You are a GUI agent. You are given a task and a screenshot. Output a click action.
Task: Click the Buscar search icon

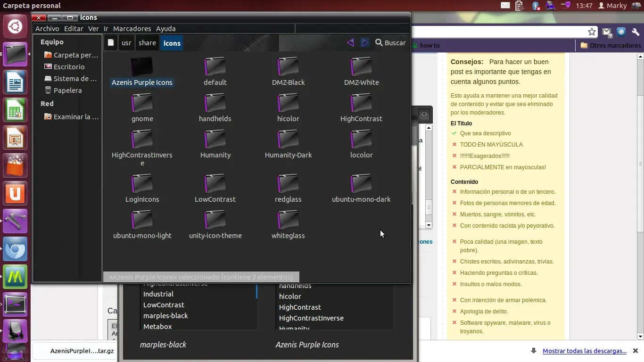coord(378,42)
